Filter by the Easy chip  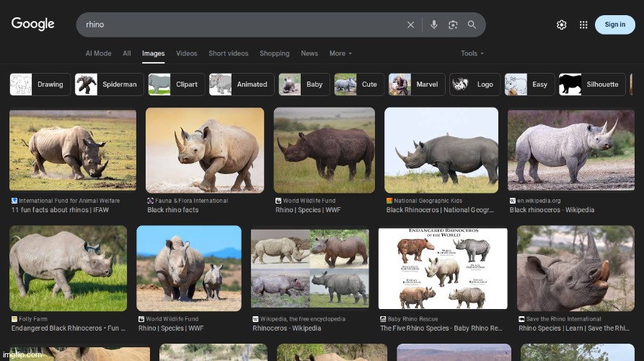tap(529, 84)
